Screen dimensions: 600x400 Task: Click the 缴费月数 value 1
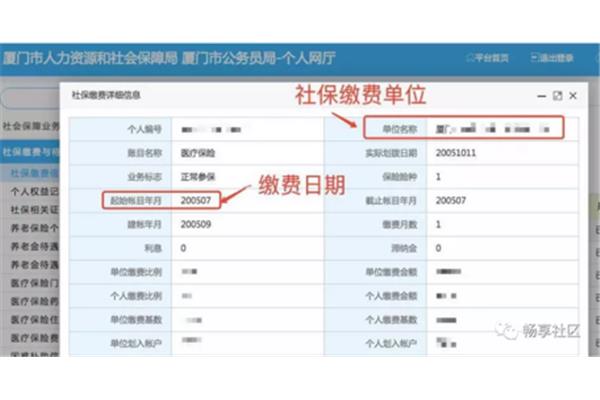(438, 224)
